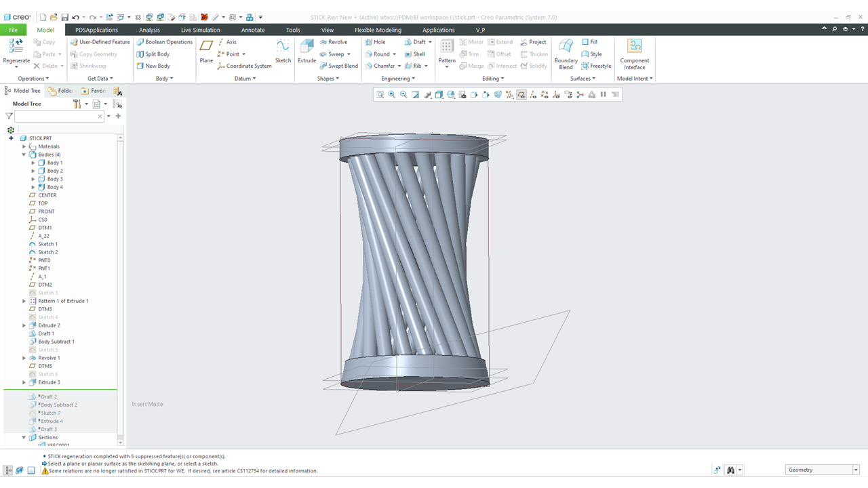
Task: Insert a User-Defined Feature
Action: 100,42
